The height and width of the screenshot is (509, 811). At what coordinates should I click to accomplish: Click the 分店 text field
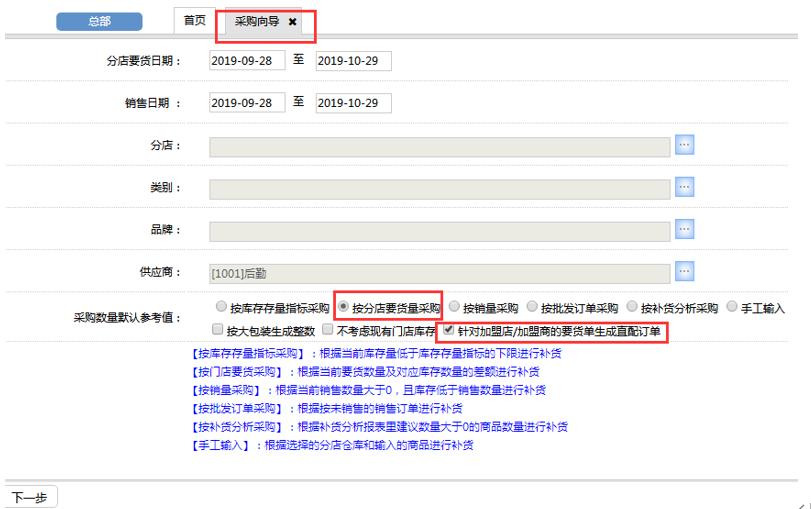point(440,147)
